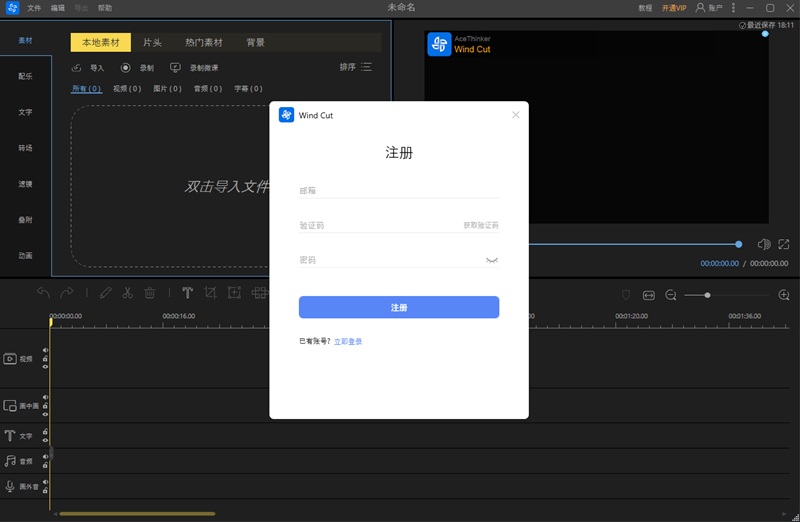Click the 排序 sort list icon
This screenshot has width=800, height=522.
[x=366, y=67]
